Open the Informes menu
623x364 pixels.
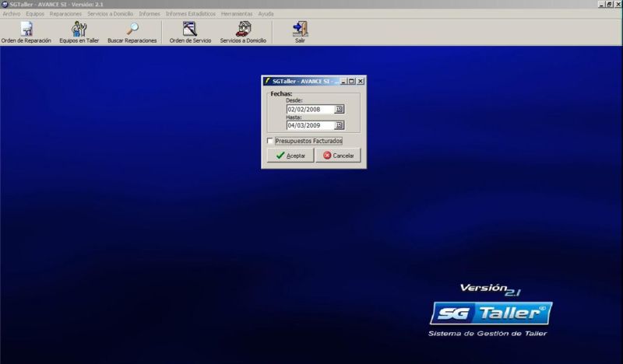click(149, 14)
